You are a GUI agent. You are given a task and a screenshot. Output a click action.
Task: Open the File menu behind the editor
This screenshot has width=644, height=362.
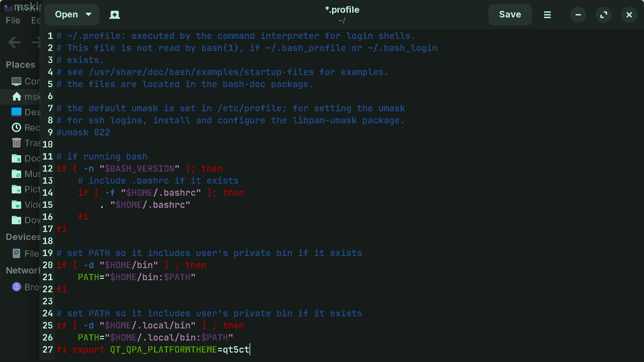[x=13, y=20]
